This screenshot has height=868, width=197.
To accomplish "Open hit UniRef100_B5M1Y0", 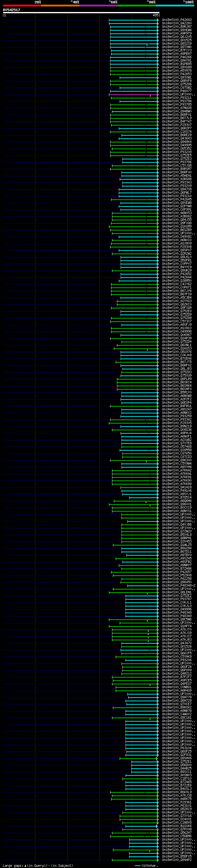I will (x=177, y=393).
